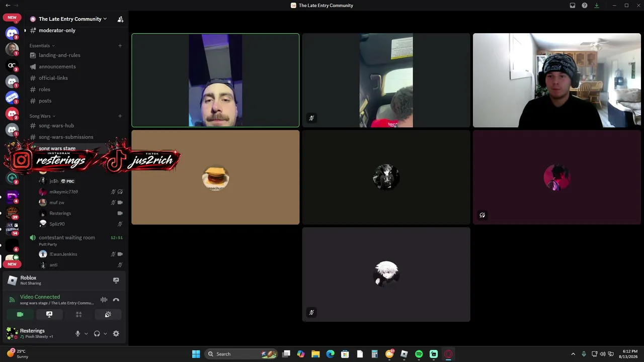The width and height of the screenshot is (644, 362).
Task: Focus the car interior video tile
Action: [x=386, y=80]
